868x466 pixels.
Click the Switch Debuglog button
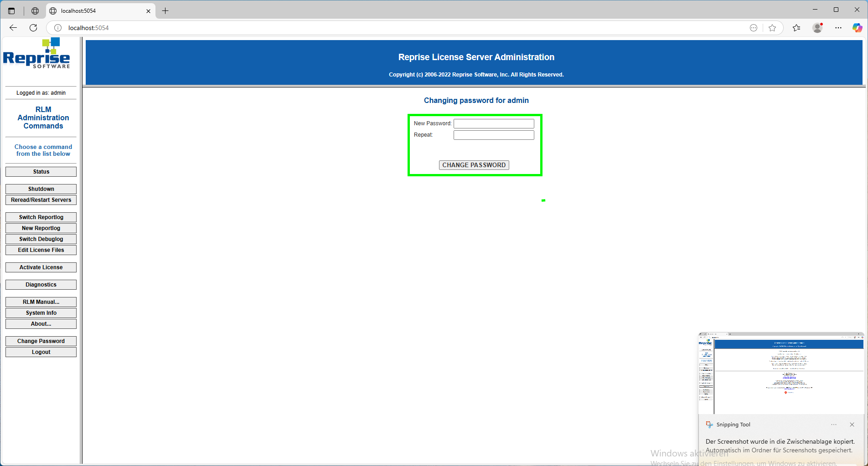(x=41, y=239)
